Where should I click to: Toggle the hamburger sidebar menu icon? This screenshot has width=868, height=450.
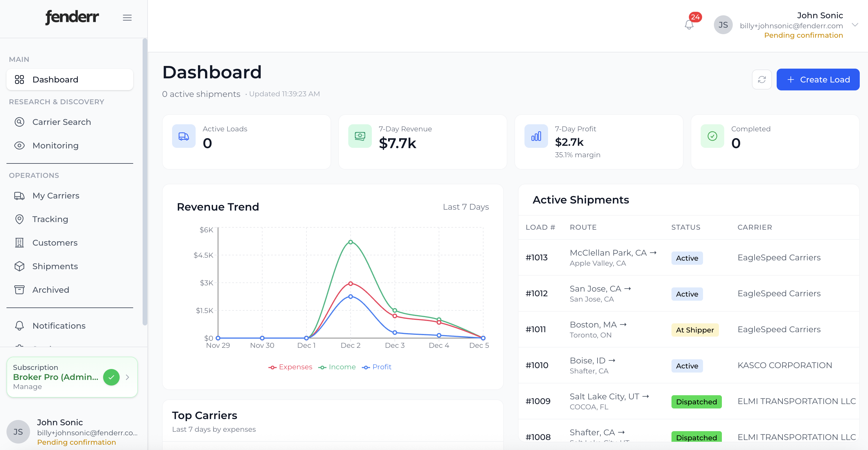click(127, 18)
